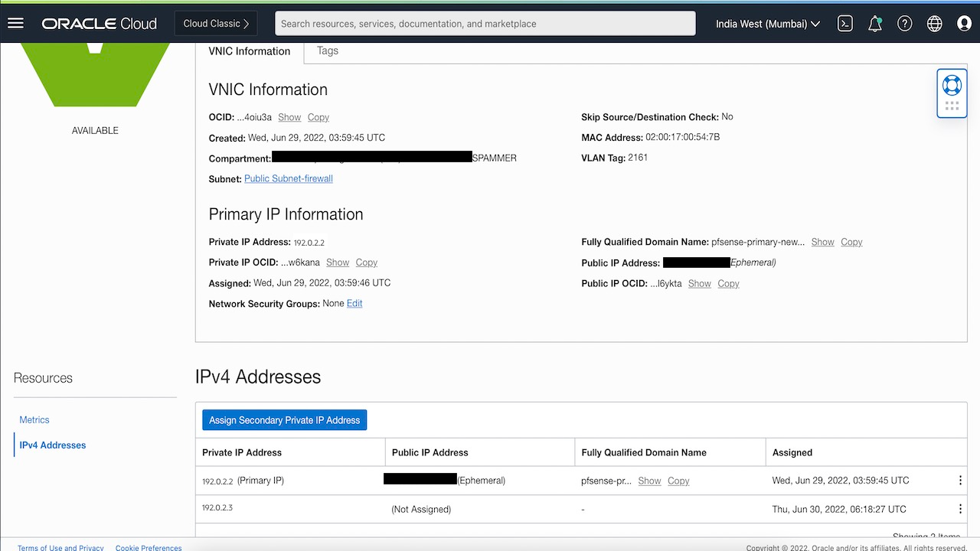The height and width of the screenshot is (551, 980).
Task: Open the notifications bell
Action: pos(874,23)
